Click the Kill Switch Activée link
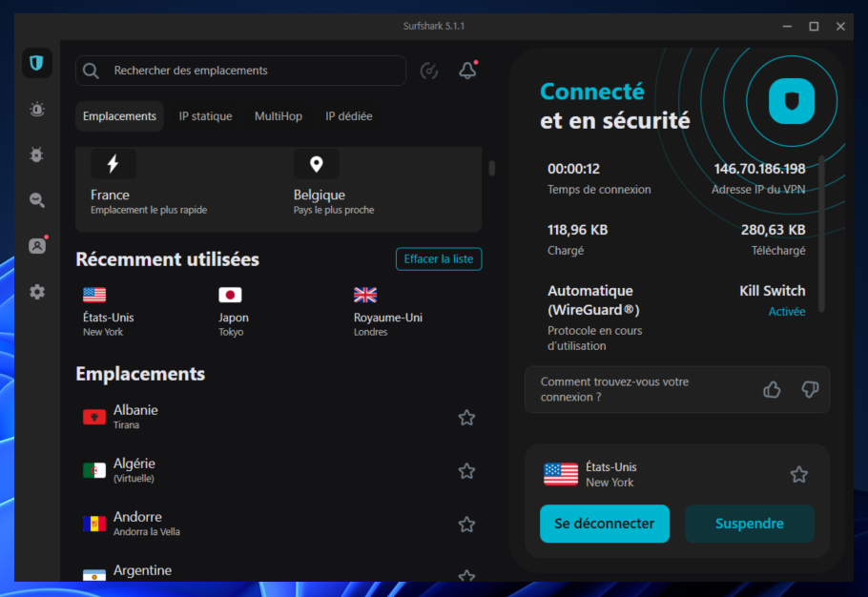The height and width of the screenshot is (597, 868). pyautogui.click(x=787, y=312)
